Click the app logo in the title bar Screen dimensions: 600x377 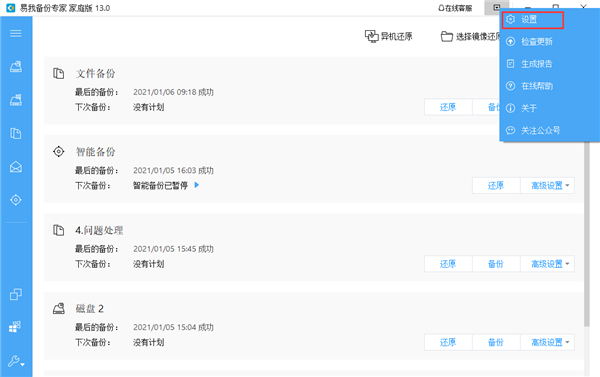click(x=10, y=8)
